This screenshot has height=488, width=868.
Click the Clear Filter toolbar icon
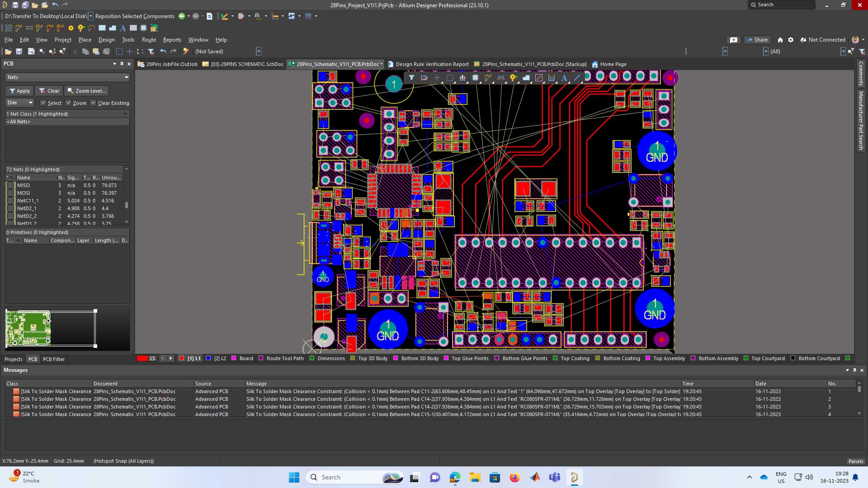[x=151, y=52]
